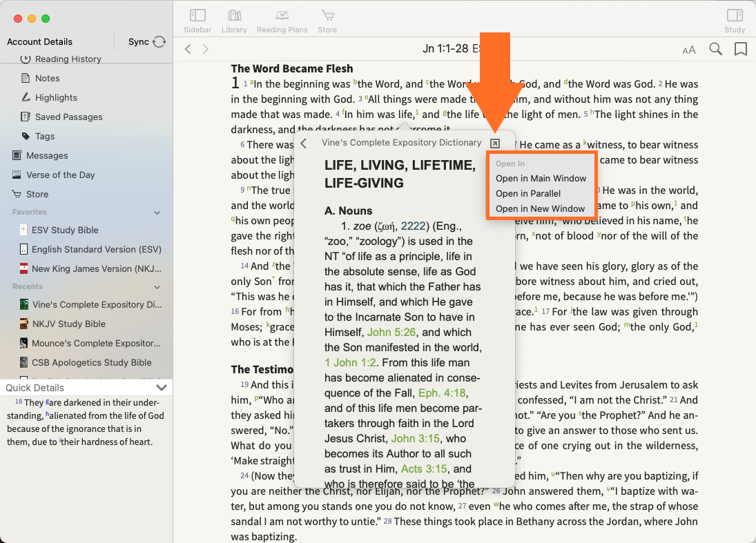Click the 'A. Nouns' subheading
This screenshot has height=543, width=756.
click(x=348, y=210)
